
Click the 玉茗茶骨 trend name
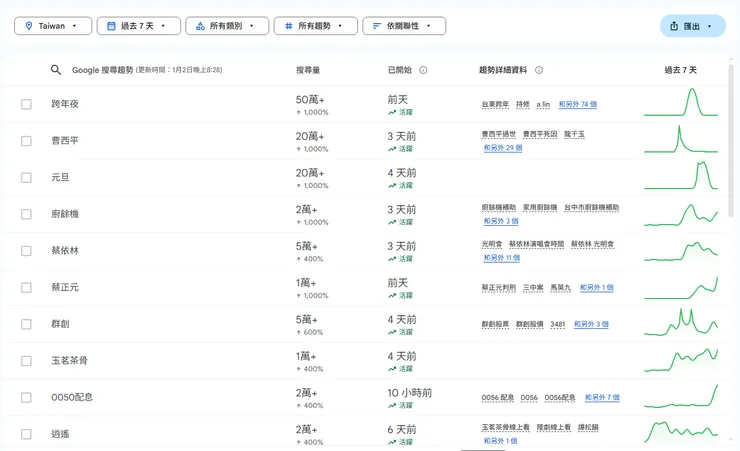click(x=69, y=361)
